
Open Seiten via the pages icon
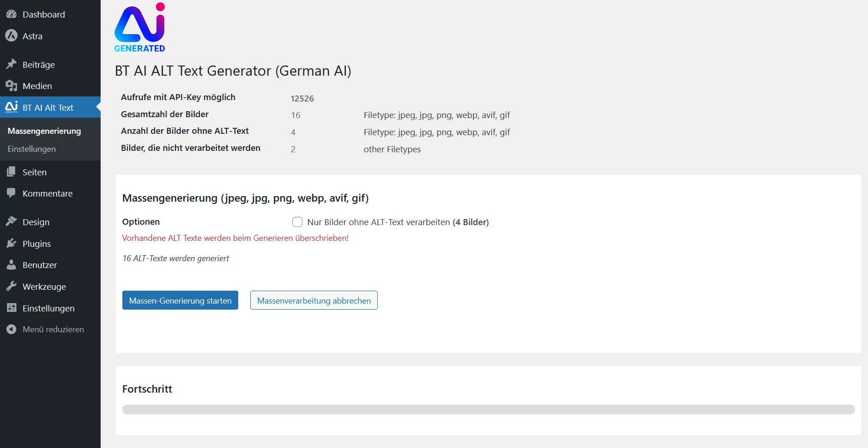11,172
